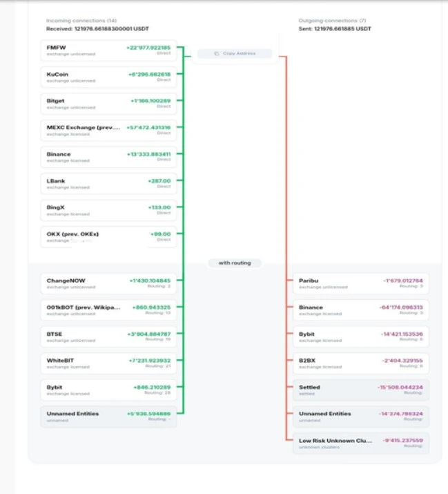Click the Sent 121976.661885 USDT text
This screenshot has height=494, width=448.
coord(335,28)
